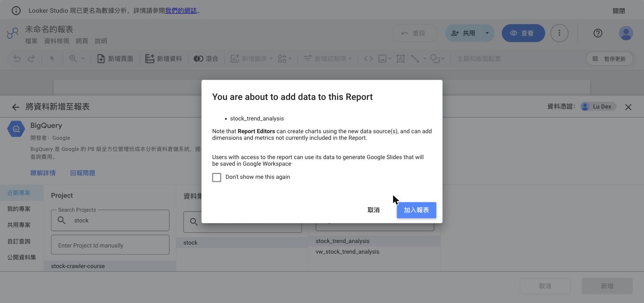This screenshot has width=644, height=303.
Task: Click 暫停更新 pause updates button
Action: point(609,59)
